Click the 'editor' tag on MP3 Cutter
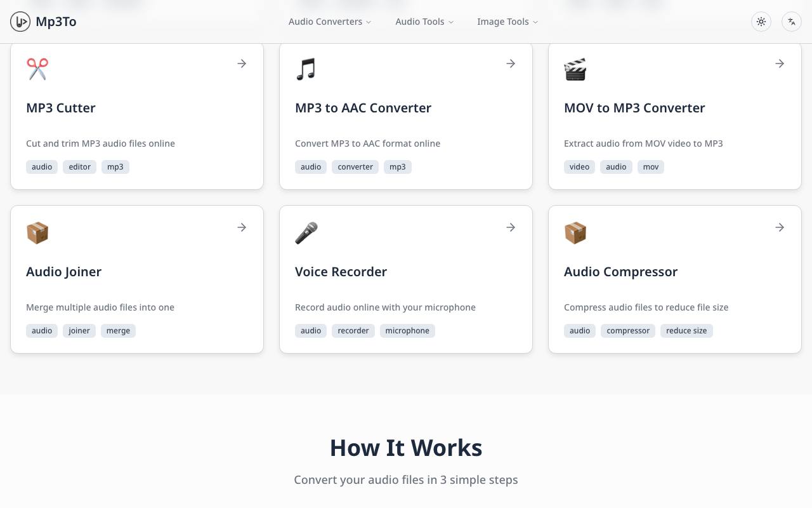 pyautogui.click(x=80, y=167)
